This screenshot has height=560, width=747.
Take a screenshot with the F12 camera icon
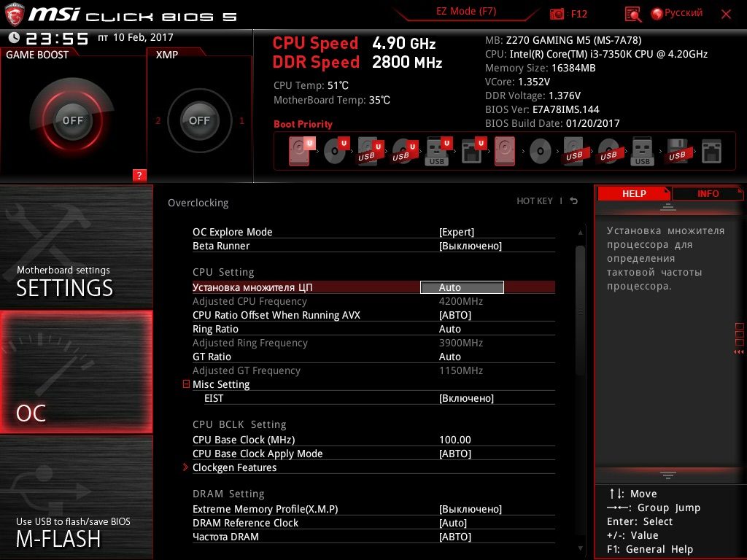point(557,14)
